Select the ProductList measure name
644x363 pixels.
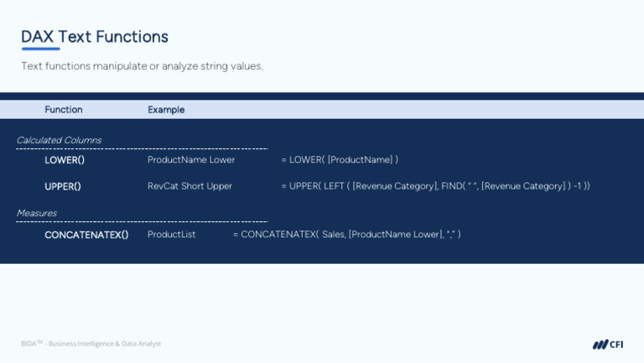pyautogui.click(x=171, y=235)
